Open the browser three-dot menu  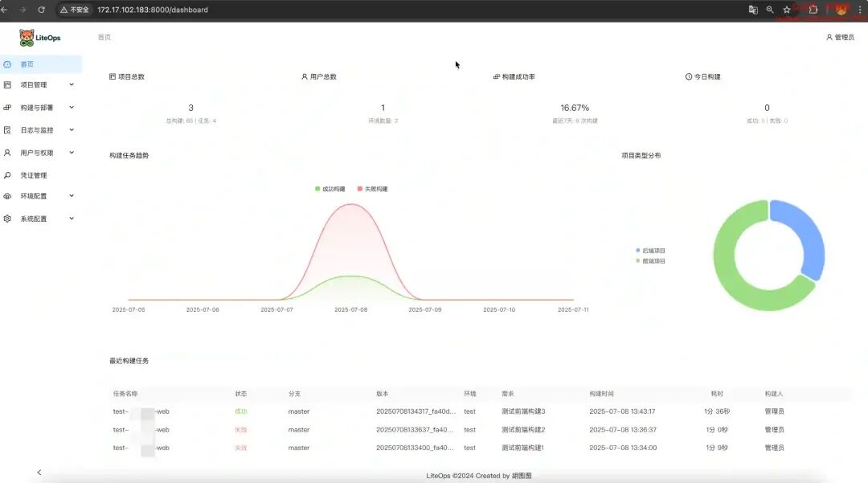[x=860, y=10]
